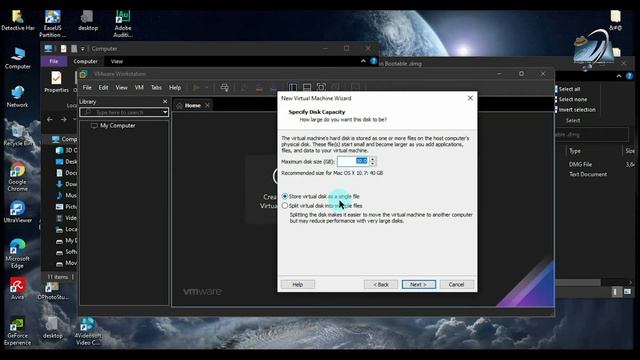Click the Send Ctrl+Alt+Del toolbar icon
The width and height of the screenshot is (640, 360).
pyautogui.click(x=224, y=87)
